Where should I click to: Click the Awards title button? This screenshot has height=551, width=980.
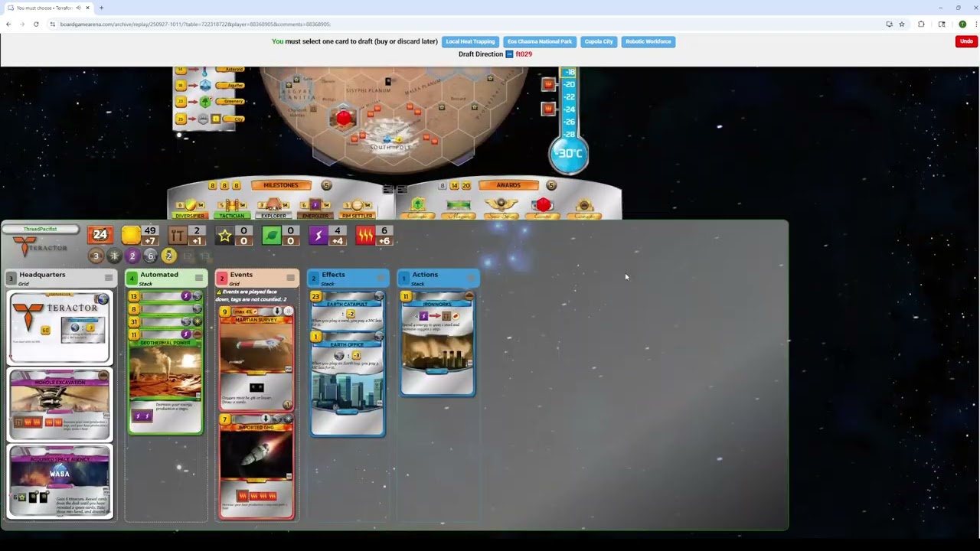coord(508,185)
